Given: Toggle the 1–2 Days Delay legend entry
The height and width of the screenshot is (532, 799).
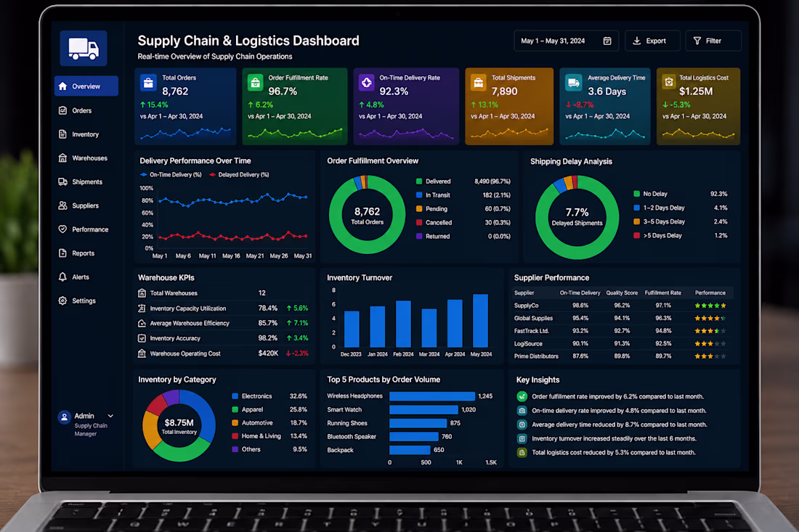Looking at the screenshot, I should pos(660,208).
